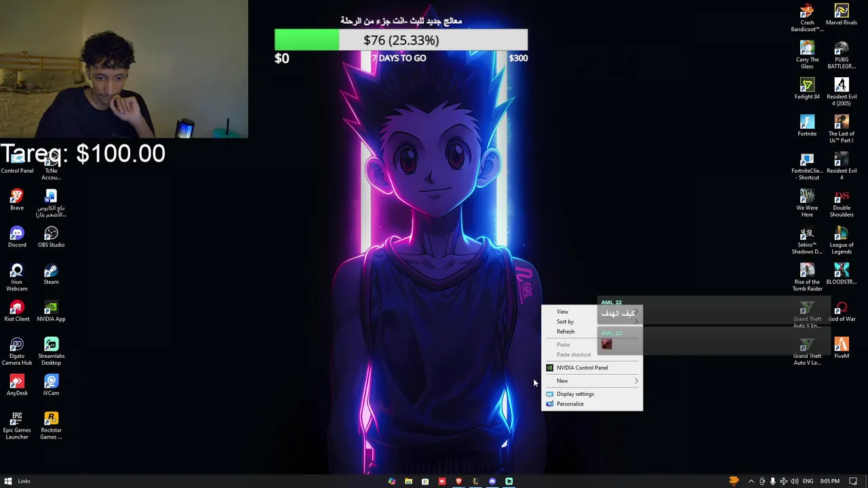The height and width of the screenshot is (488, 868).
Task: Select the Epic Games Launcher icon
Action: [x=17, y=426]
